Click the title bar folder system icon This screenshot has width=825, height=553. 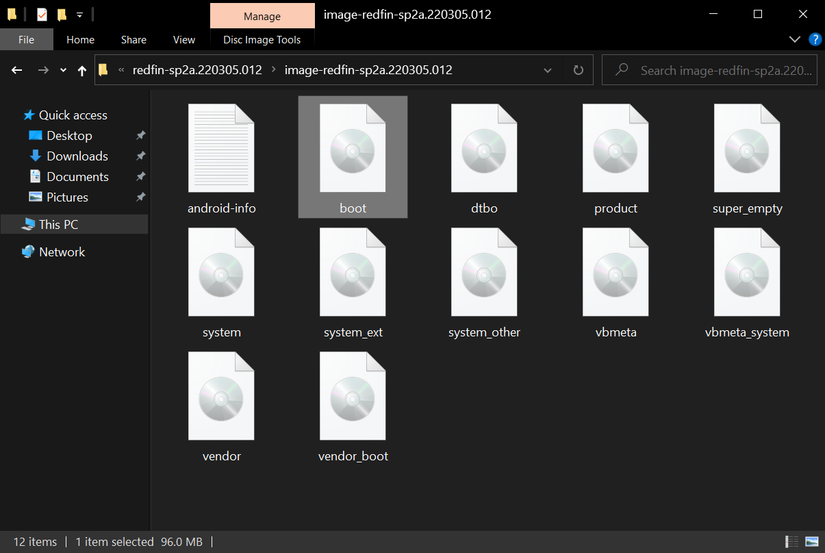tap(12, 15)
